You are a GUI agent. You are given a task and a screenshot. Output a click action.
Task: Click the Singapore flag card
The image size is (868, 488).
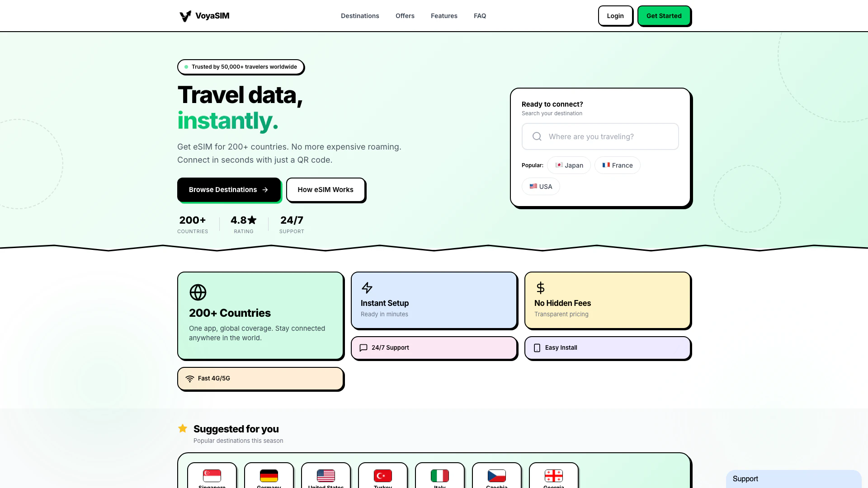[212, 476]
